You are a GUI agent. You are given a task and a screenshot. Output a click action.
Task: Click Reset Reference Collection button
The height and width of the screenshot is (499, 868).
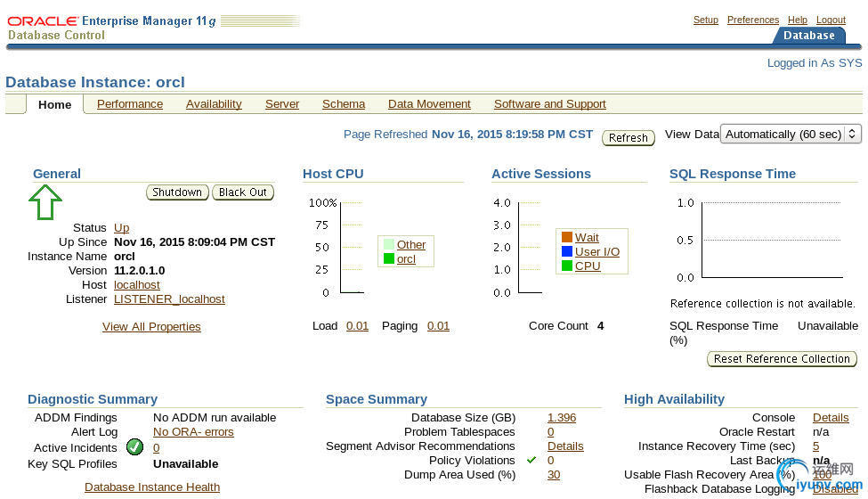782,359
